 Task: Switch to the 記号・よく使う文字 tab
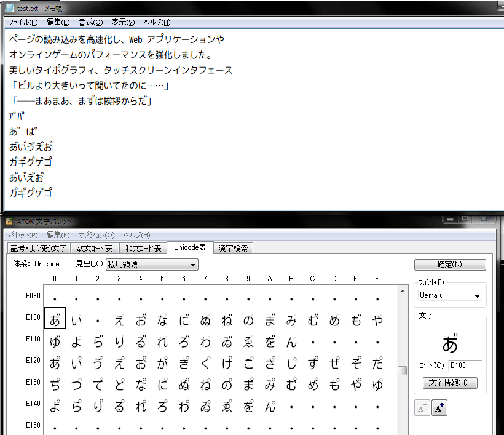click(39, 248)
